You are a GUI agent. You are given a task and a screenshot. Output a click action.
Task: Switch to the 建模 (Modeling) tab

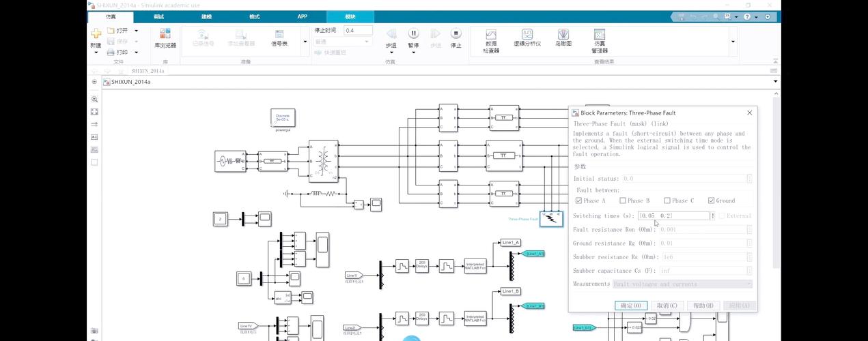pyautogui.click(x=206, y=16)
